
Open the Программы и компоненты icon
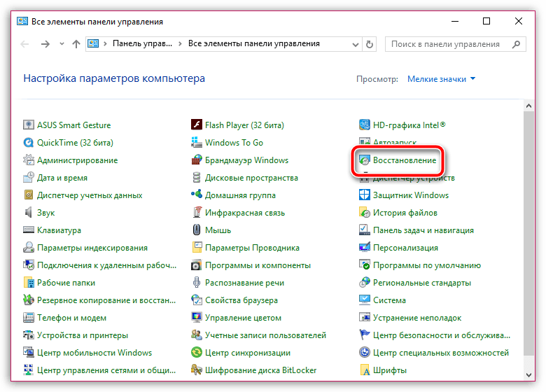tap(197, 265)
